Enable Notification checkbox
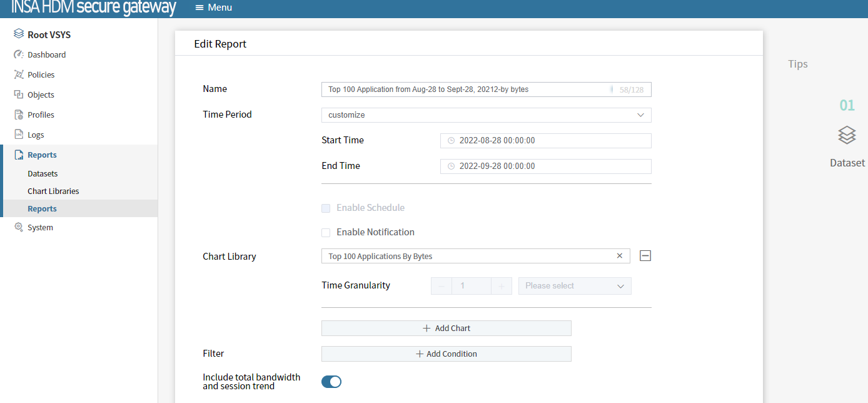The image size is (868, 403). tap(326, 232)
